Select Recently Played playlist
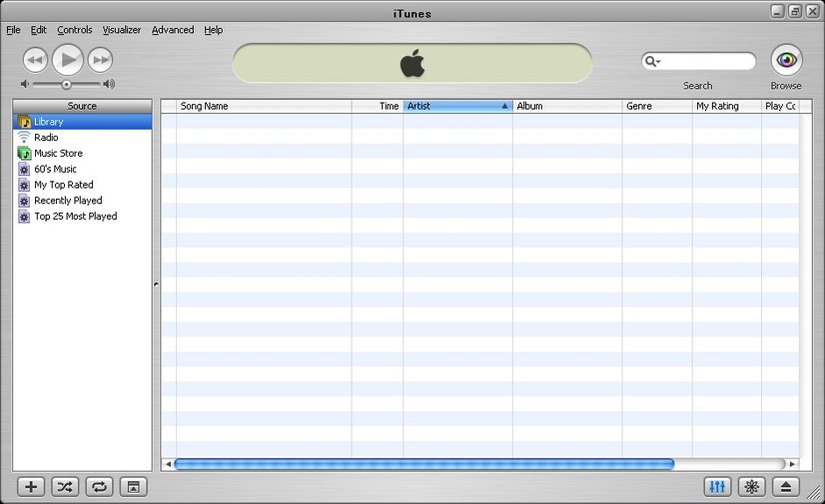The image size is (825, 504). 83,201
